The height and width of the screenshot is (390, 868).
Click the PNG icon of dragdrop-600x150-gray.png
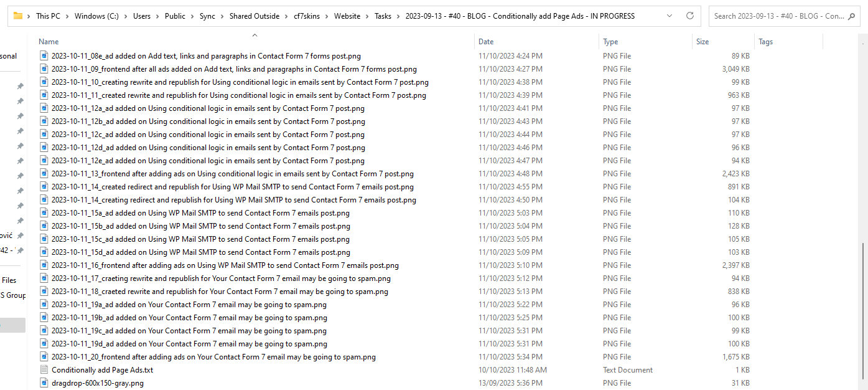pyautogui.click(x=44, y=383)
